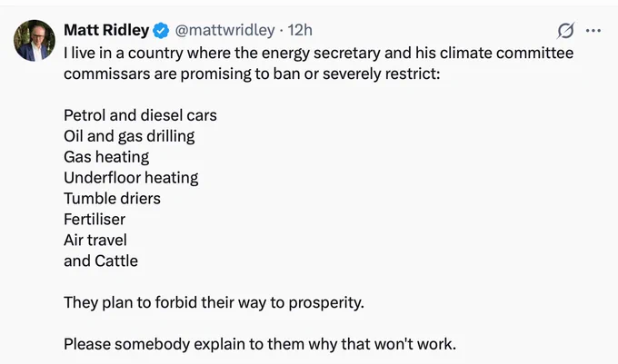Click the word 'Fertiliser'

point(95,219)
